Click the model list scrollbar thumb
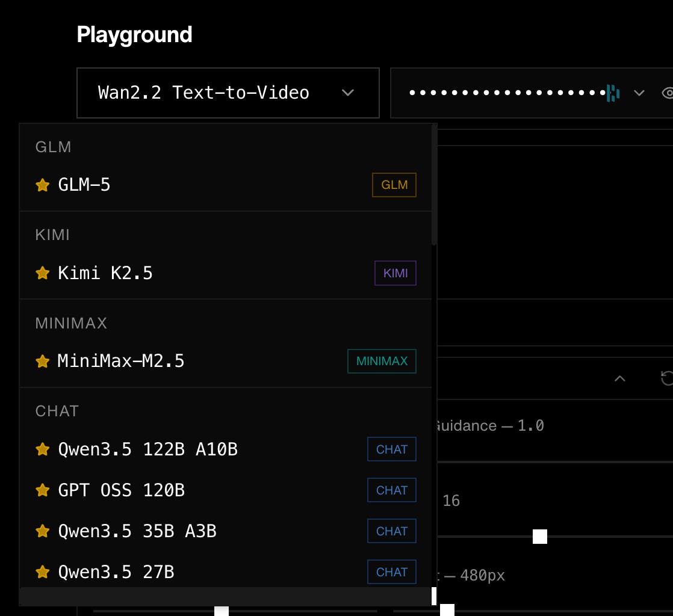673x616 pixels. (x=434, y=185)
